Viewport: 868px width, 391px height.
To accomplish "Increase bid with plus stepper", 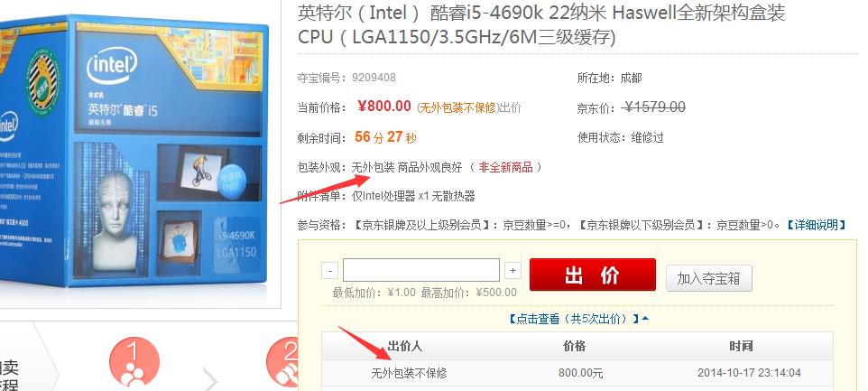I will tap(512, 270).
